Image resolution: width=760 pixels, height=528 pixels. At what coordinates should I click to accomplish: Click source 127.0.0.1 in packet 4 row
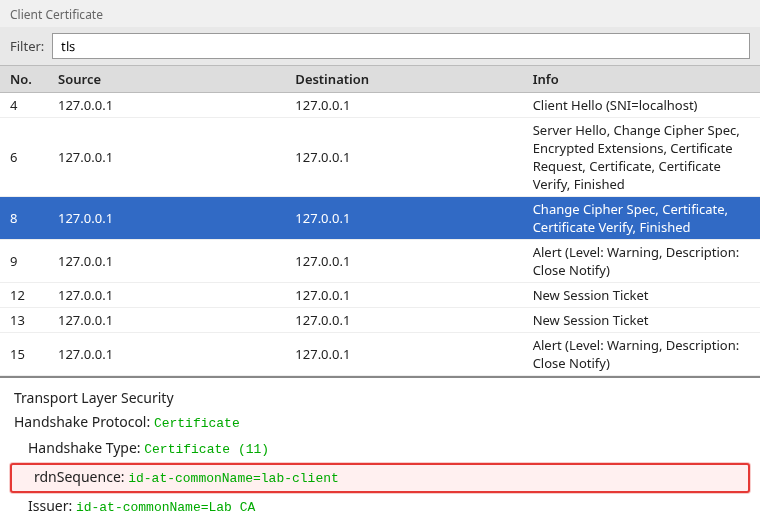(x=85, y=105)
